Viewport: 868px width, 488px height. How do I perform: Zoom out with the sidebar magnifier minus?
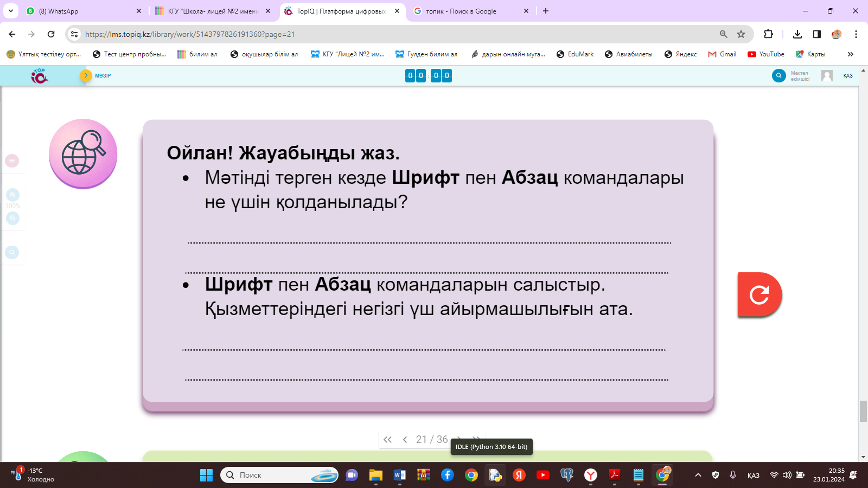point(12,218)
